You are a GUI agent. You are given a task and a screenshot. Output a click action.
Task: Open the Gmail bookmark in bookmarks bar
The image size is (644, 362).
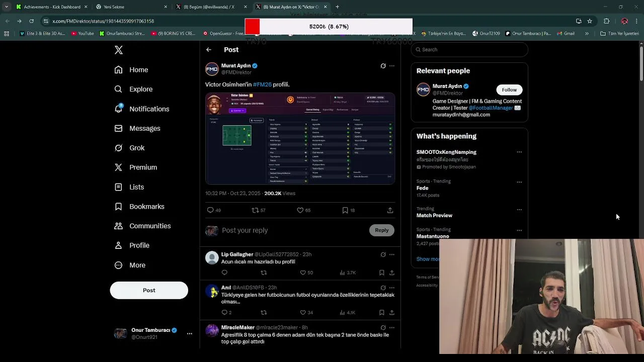click(566, 34)
